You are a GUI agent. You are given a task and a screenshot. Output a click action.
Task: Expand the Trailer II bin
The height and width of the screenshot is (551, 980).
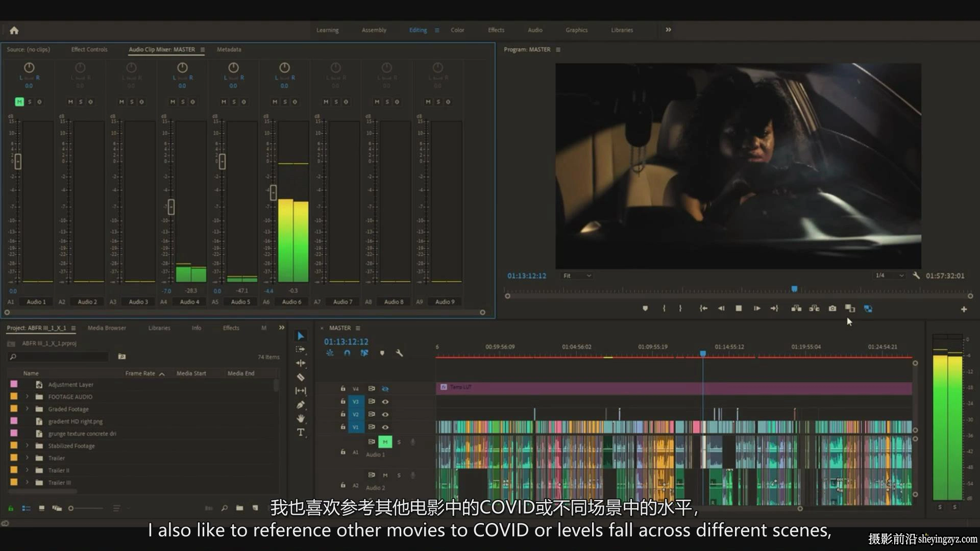point(27,470)
